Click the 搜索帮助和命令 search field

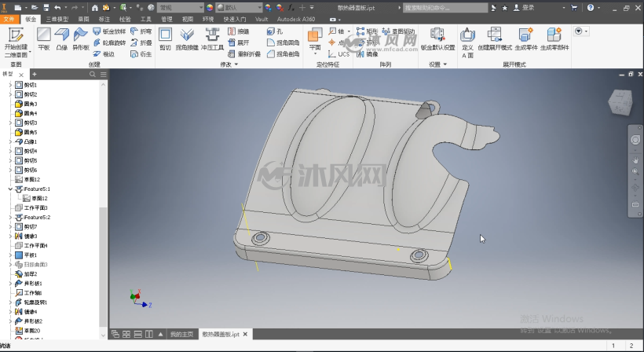pyautogui.click(x=445, y=7)
